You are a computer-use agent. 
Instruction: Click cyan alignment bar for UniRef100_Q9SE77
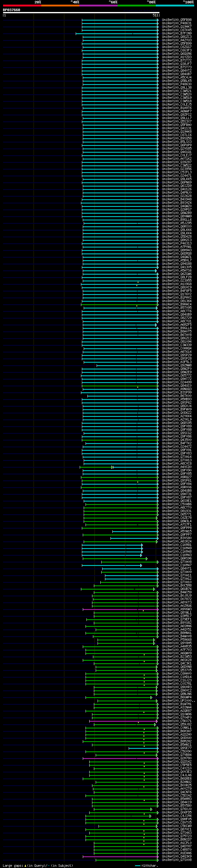pos(143,748)
